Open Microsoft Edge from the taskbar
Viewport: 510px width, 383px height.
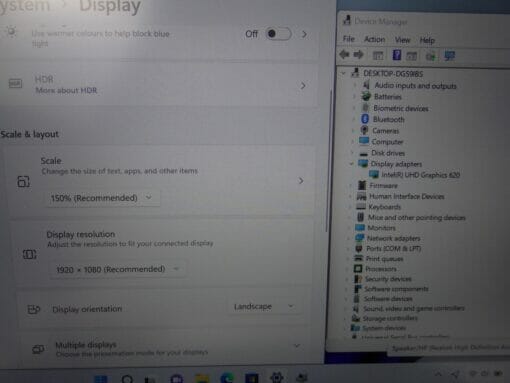227,378
